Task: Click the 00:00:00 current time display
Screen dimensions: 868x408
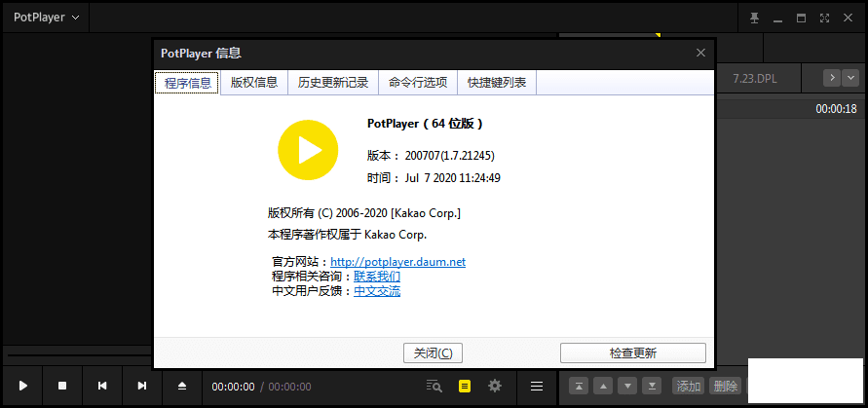Action: tap(233, 387)
